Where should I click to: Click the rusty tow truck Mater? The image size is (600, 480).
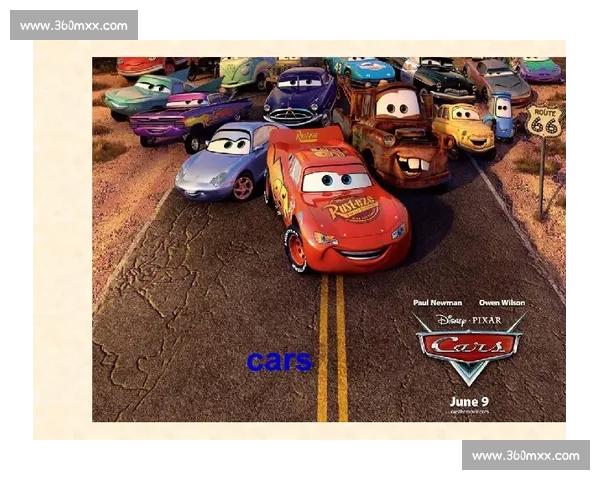tap(395, 135)
